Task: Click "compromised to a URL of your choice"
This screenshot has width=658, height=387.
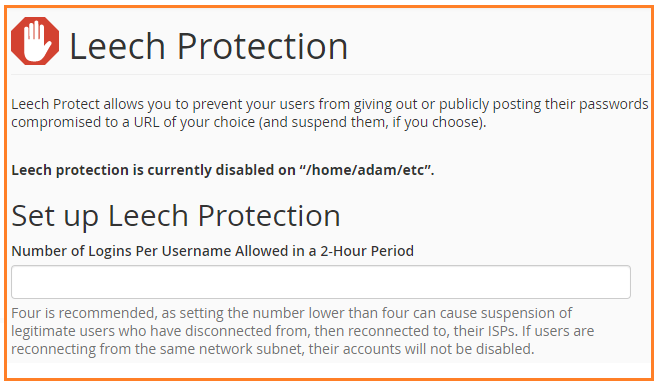Action: [x=133, y=122]
